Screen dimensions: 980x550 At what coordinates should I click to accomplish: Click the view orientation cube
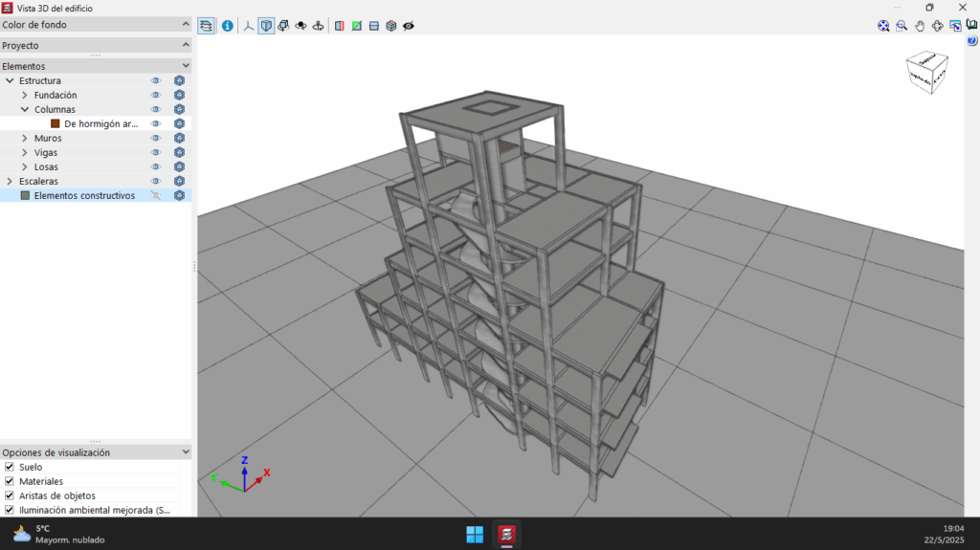click(x=927, y=73)
